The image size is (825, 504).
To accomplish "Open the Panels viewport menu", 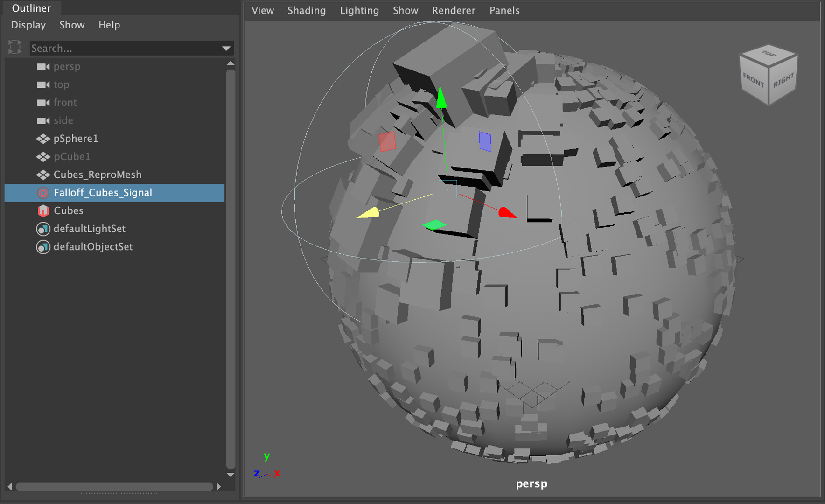I will (x=504, y=10).
